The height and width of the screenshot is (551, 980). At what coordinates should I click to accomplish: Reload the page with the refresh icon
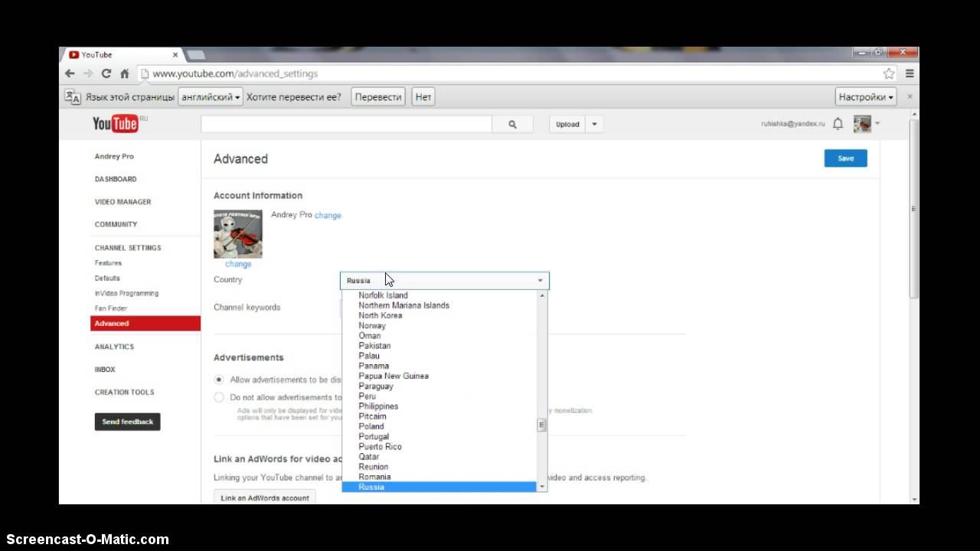[106, 73]
